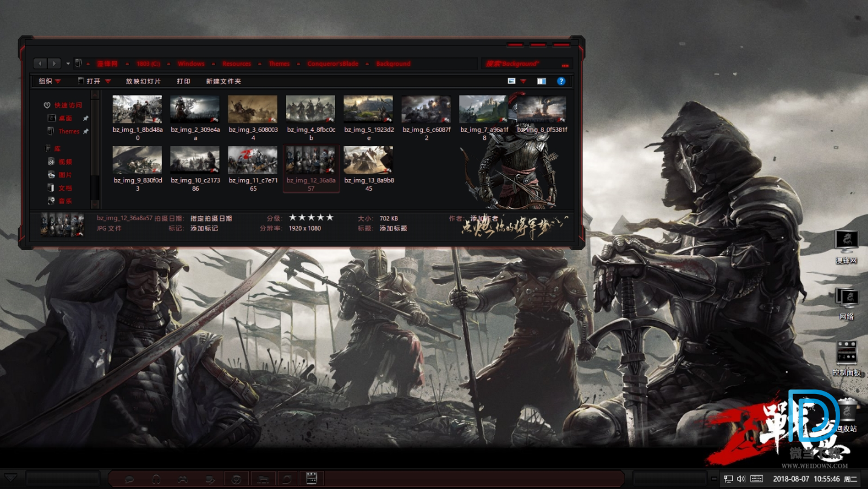Click 指定拍摄日期 date field
The width and height of the screenshot is (868, 489).
tap(211, 218)
